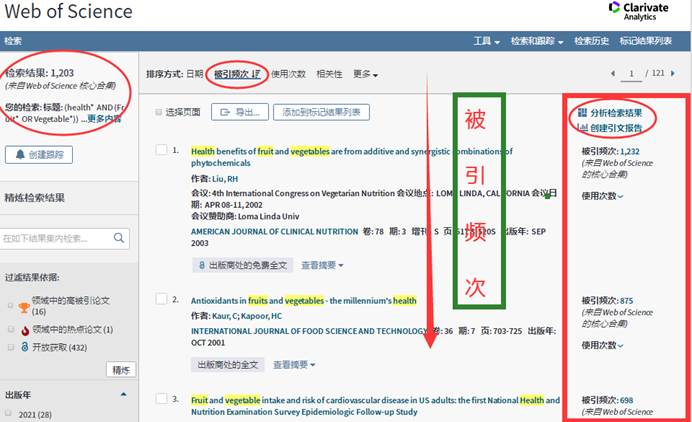Click times cited count 698

[626, 400]
